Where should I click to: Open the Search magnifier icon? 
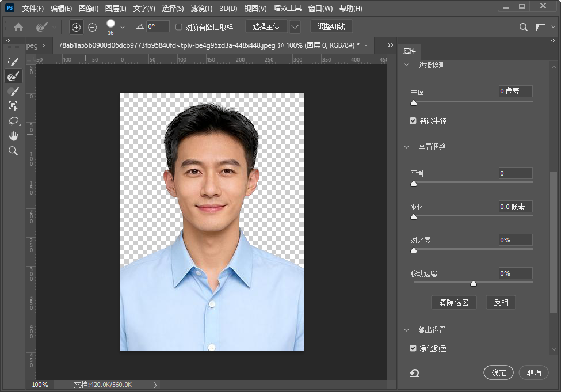click(x=523, y=27)
